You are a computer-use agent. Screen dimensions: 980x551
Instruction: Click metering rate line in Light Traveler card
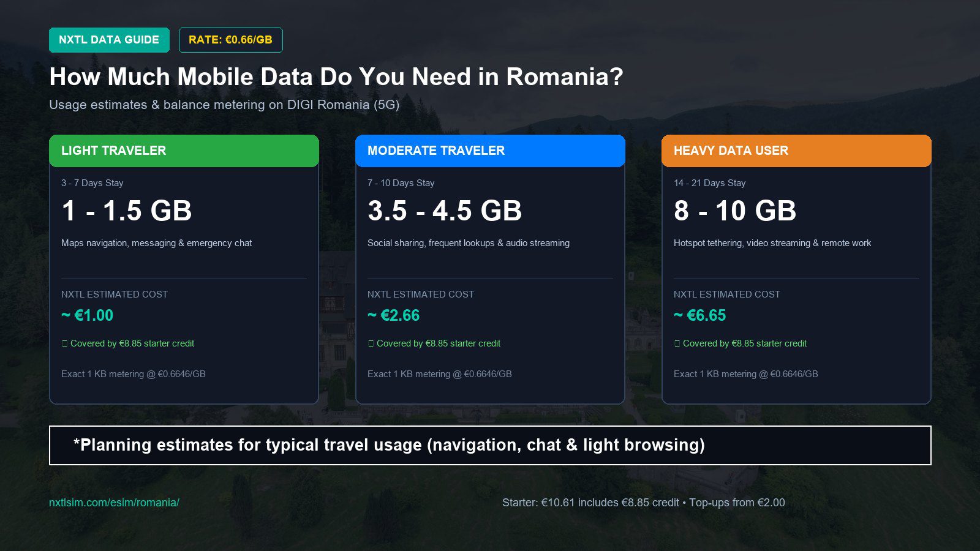point(134,374)
